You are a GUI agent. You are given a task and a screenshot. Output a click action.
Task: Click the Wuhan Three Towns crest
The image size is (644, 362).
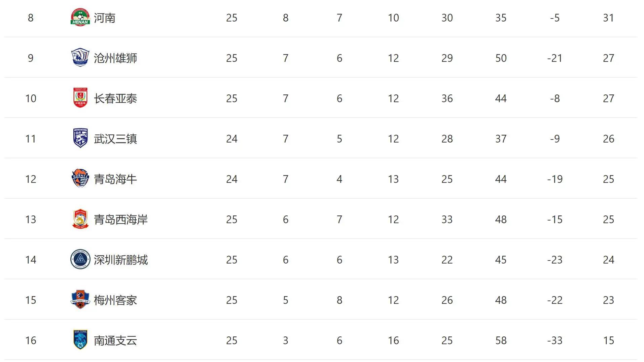click(80, 138)
